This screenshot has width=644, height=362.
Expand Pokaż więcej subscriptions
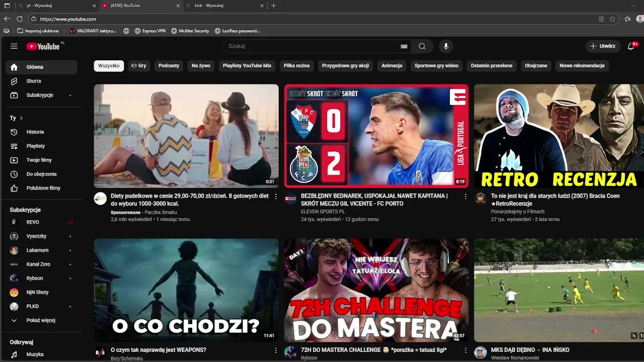(41, 320)
